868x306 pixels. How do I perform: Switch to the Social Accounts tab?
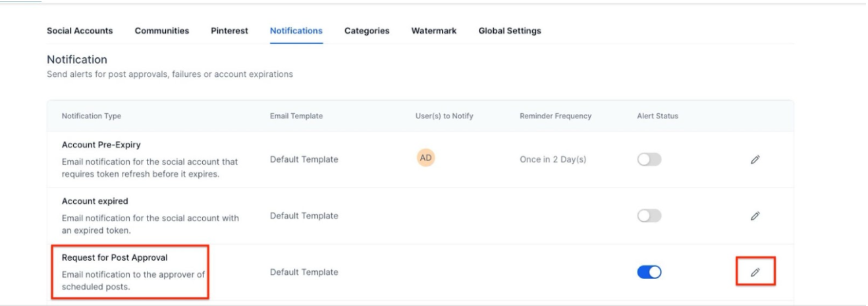coord(80,31)
